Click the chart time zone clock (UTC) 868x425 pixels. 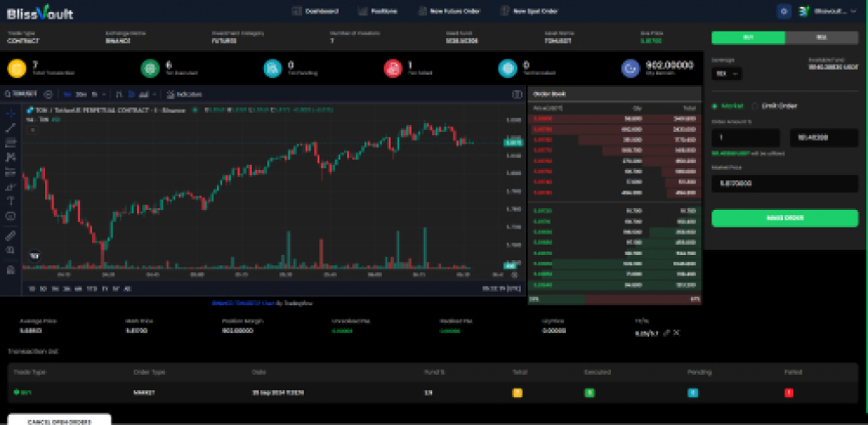(x=503, y=288)
